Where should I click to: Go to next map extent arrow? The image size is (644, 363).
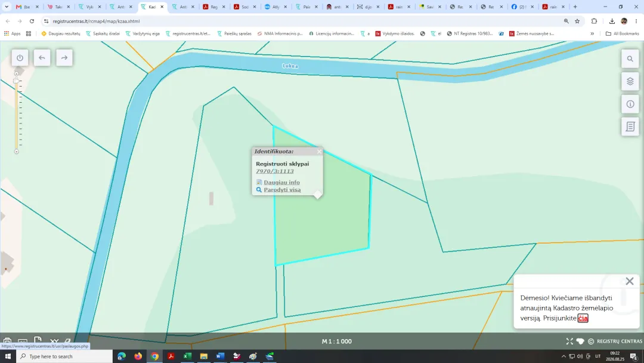[x=64, y=57]
